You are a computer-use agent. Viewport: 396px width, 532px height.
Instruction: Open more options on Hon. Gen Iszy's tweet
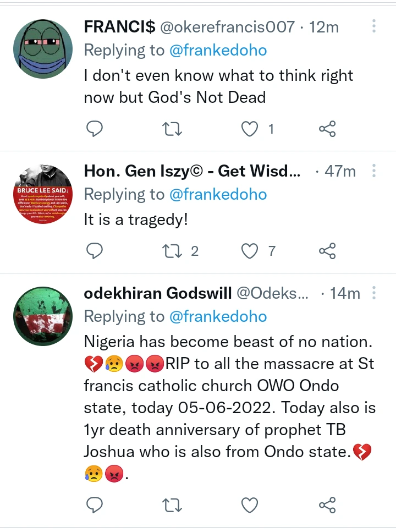click(374, 171)
